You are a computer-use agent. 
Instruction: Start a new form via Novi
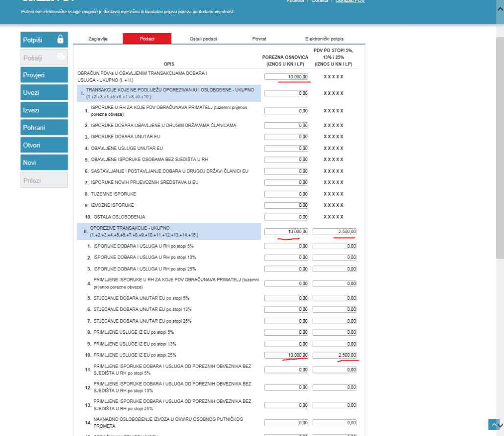pos(43,162)
